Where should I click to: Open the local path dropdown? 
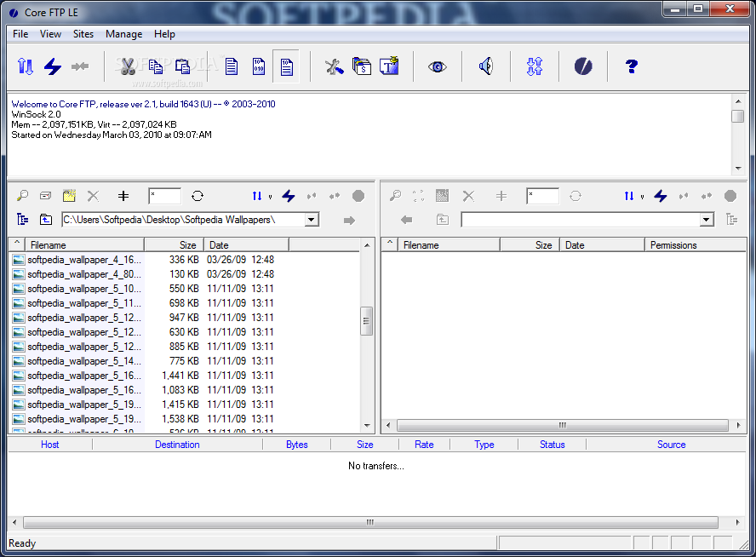pos(312,220)
